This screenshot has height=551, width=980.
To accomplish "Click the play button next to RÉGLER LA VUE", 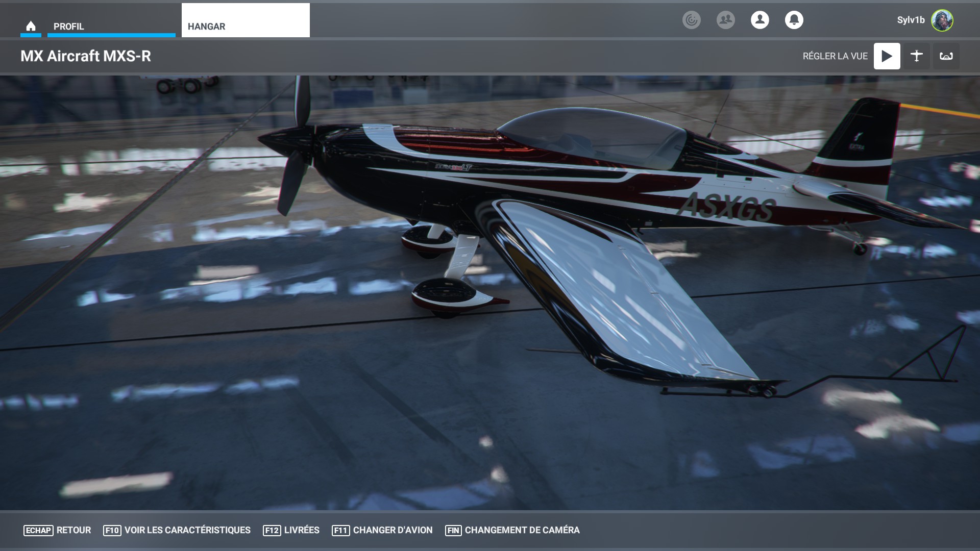I will [887, 56].
